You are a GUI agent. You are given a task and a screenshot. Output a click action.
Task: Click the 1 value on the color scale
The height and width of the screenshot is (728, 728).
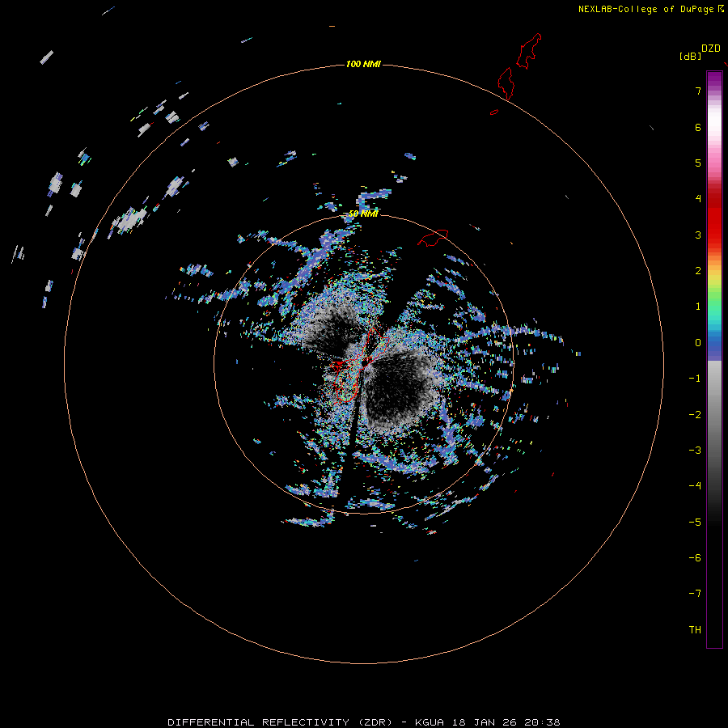pyautogui.click(x=698, y=307)
